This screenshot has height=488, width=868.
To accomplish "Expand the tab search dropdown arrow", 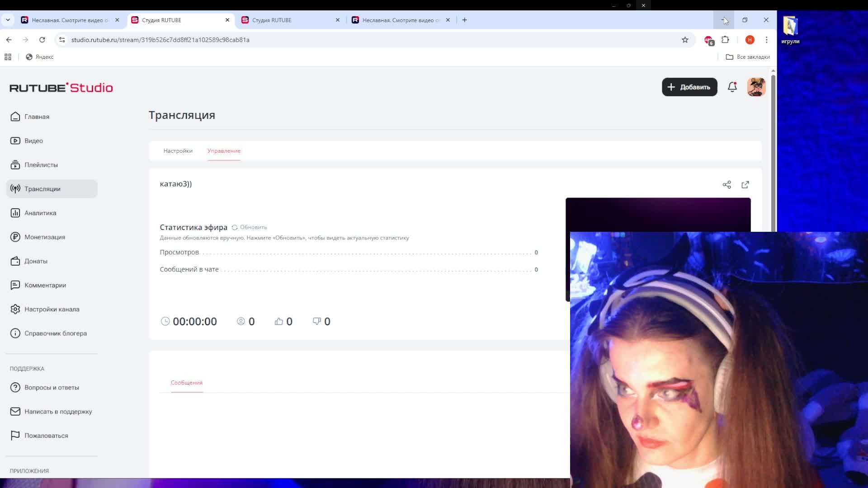I will (8, 20).
